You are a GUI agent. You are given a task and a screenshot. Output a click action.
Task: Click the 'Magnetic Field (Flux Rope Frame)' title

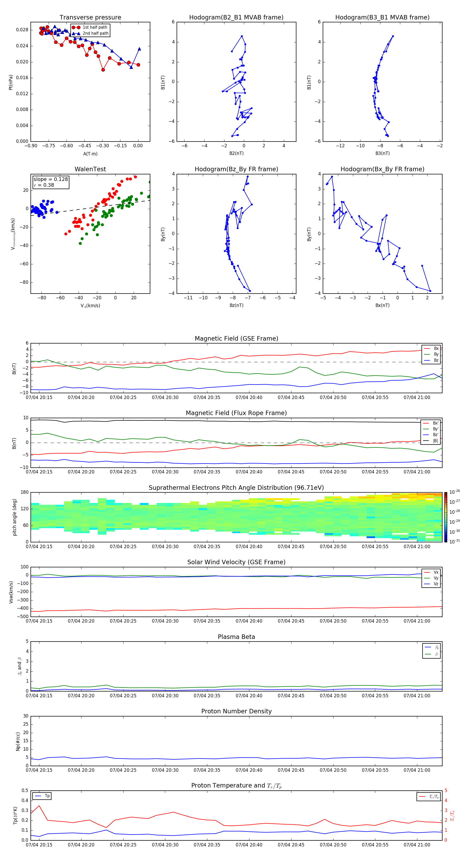(236, 413)
